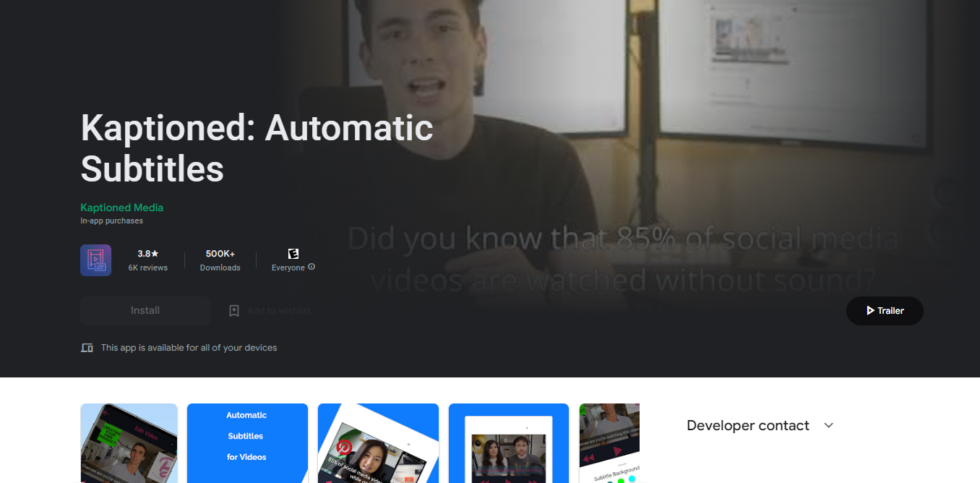Viewport: 980px width, 483px height.
Task: Add the app to wishlist
Action: [270, 310]
